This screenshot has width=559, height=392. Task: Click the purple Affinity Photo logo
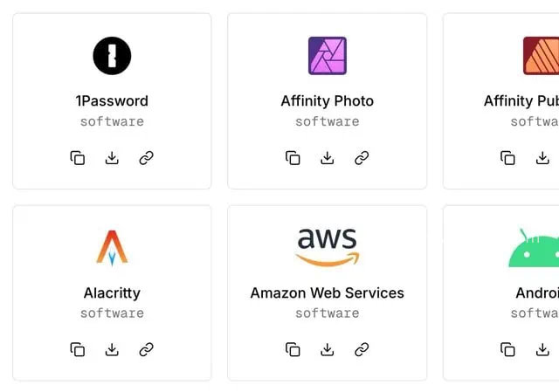pyautogui.click(x=328, y=56)
